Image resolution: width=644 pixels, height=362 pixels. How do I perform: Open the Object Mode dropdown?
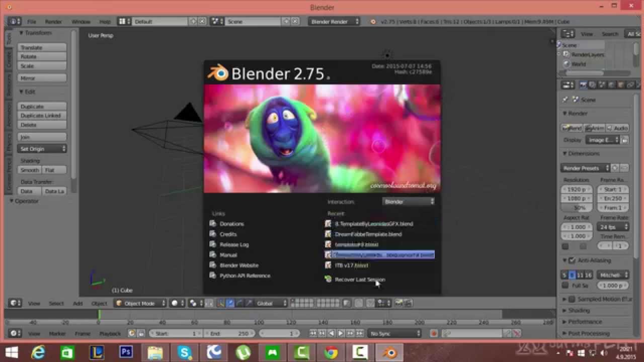click(140, 303)
